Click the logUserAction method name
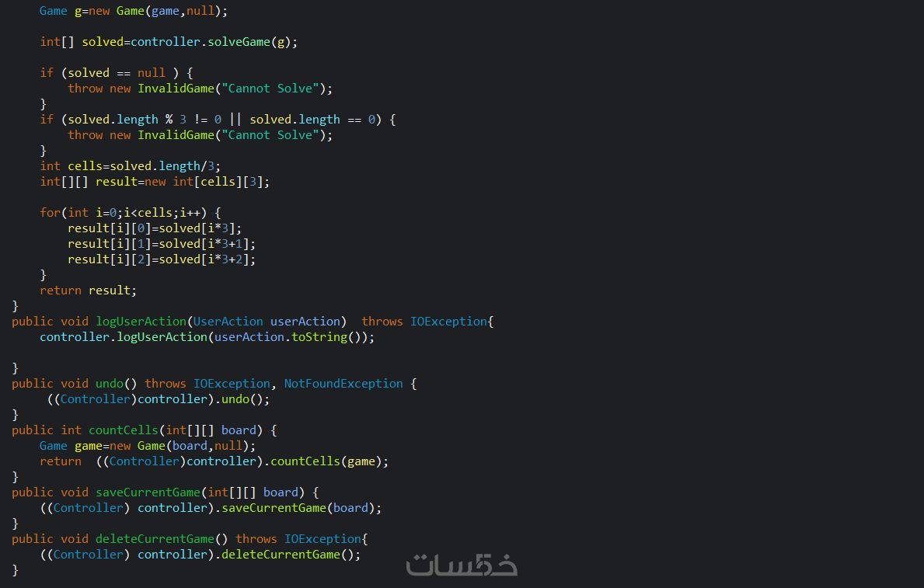The width and height of the screenshot is (924, 588). point(141,321)
